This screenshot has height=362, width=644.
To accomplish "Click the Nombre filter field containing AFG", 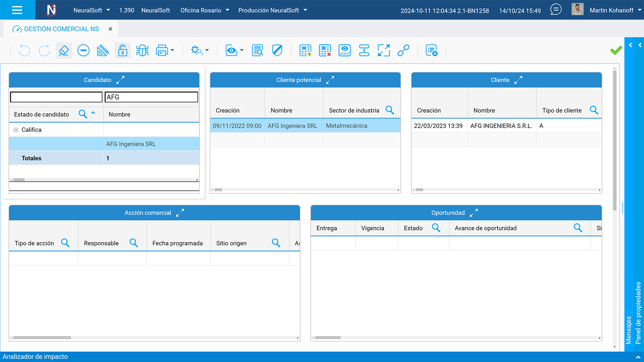I will pos(151,97).
